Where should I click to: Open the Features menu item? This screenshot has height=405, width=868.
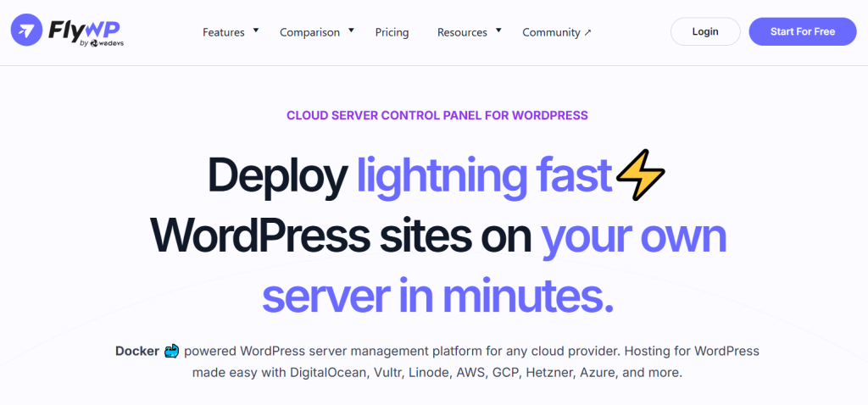click(x=224, y=32)
